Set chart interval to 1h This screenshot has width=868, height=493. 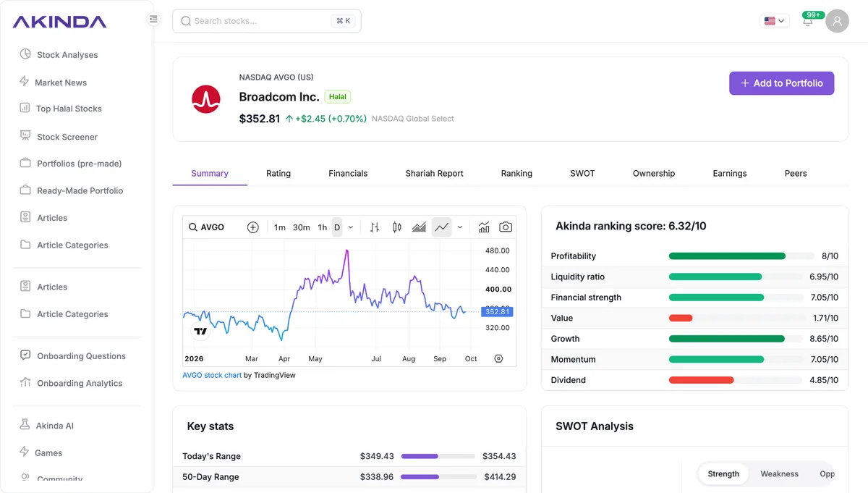tap(323, 227)
